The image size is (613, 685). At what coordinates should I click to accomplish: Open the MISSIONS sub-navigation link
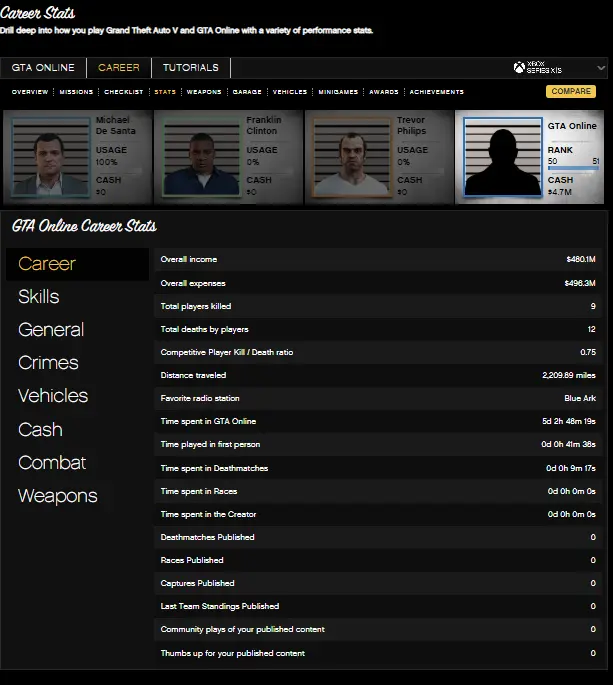[75, 92]
